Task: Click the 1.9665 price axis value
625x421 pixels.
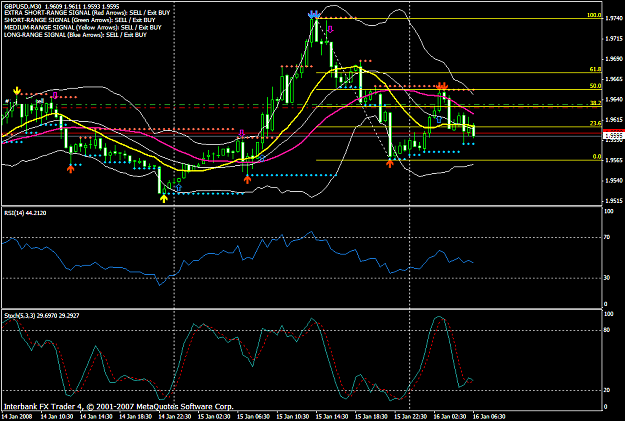Action: click(614, 79)
